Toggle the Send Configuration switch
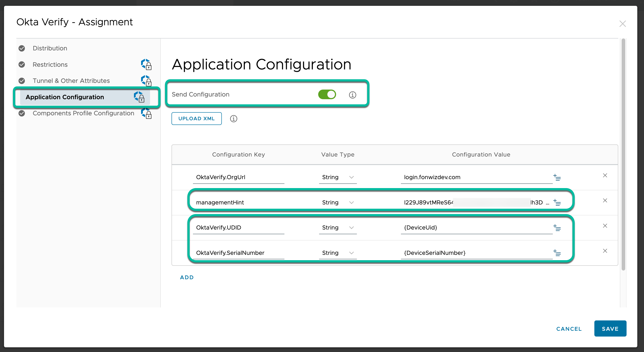 pyautogui.click(x=327, y=94)
